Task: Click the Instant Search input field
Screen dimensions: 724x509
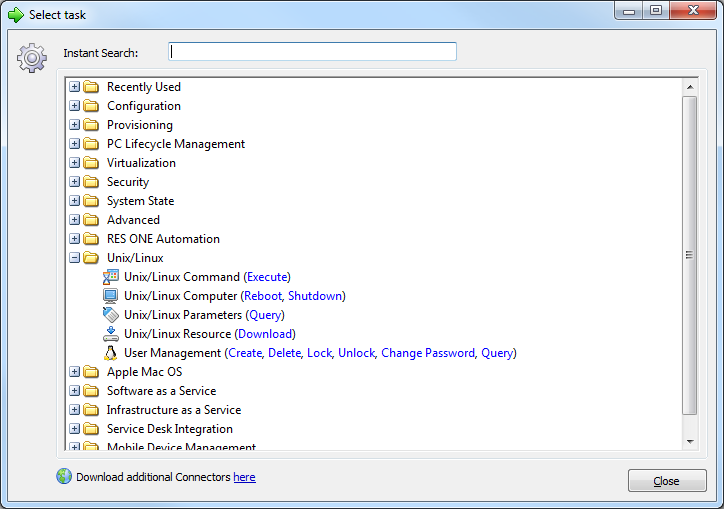Action: point(312,52)
